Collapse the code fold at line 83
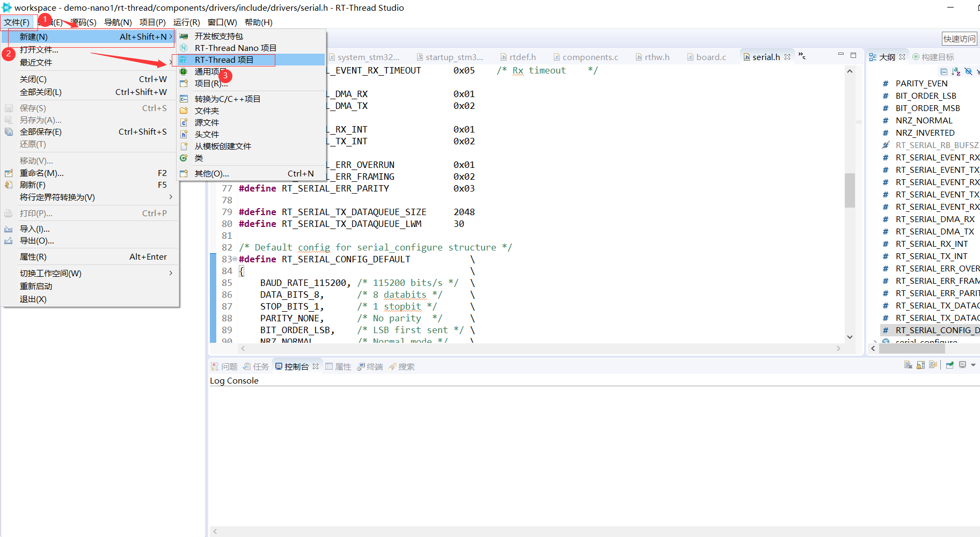Image resolution: width=980 pixels, height=537 pixels. point(235,259)
